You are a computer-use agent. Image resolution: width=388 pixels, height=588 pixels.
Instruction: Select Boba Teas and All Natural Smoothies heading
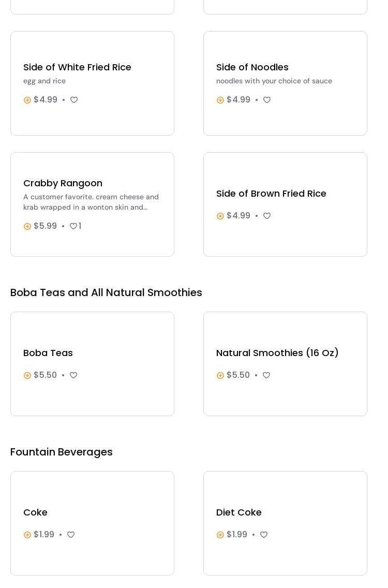coord(106,292)
